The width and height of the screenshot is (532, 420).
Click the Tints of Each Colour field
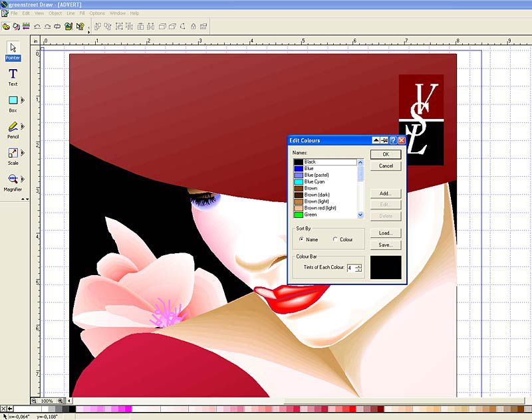pos(350,268)
